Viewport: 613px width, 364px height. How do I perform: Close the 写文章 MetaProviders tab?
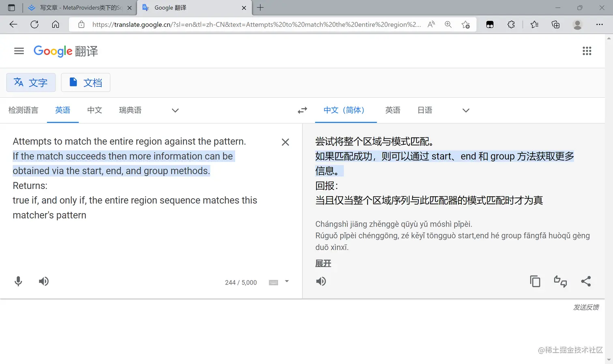point(130,8)
